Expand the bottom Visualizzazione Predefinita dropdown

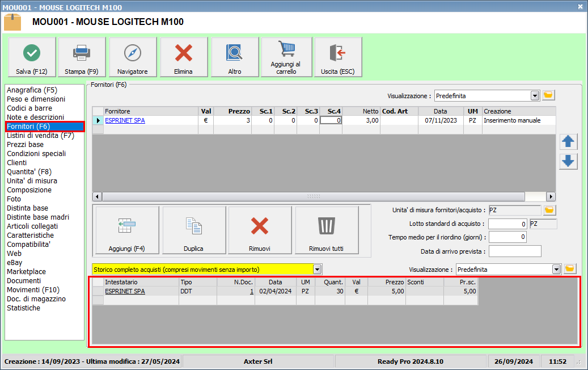click(556, 270)
